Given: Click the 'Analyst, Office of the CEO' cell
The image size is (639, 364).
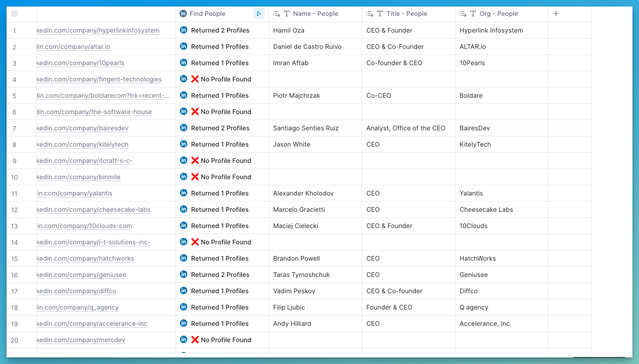Looking at the screenshot, I should 409,128.
